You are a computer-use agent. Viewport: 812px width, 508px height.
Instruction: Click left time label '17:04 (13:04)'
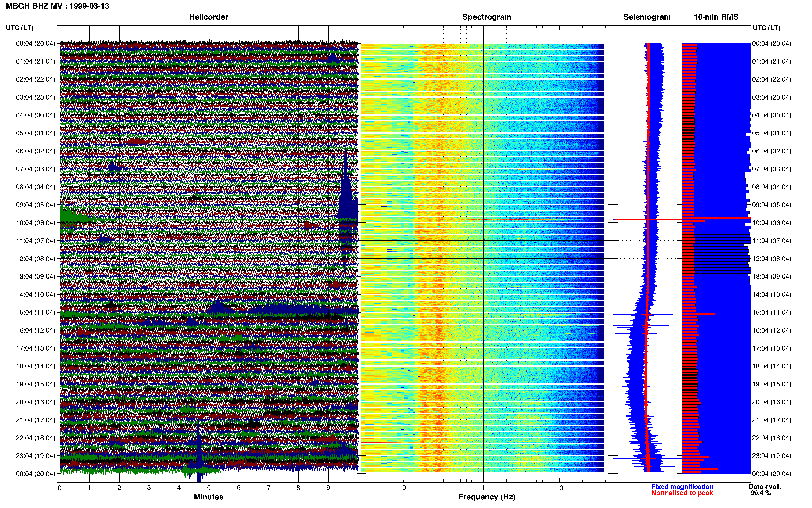(36, 348)
